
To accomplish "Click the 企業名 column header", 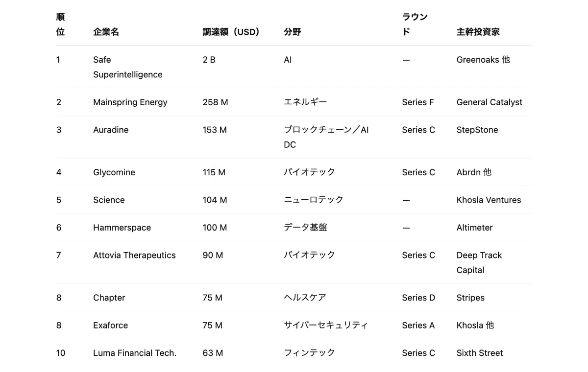I will (x=106, y=32).
